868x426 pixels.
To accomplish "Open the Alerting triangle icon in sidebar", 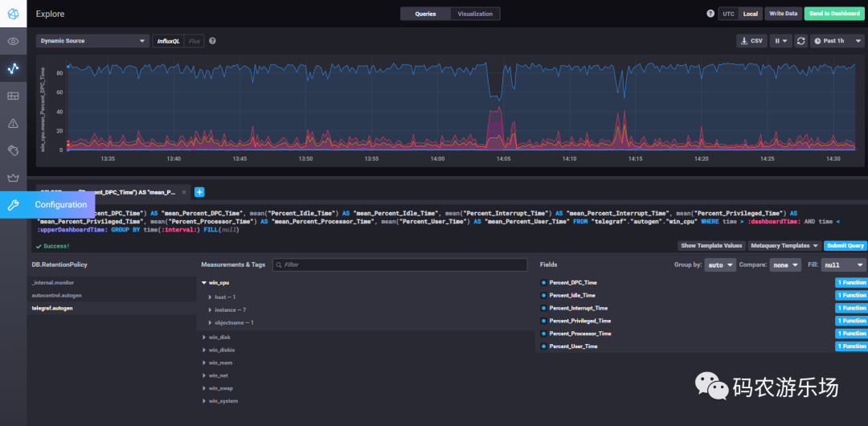I will [13, 123].
